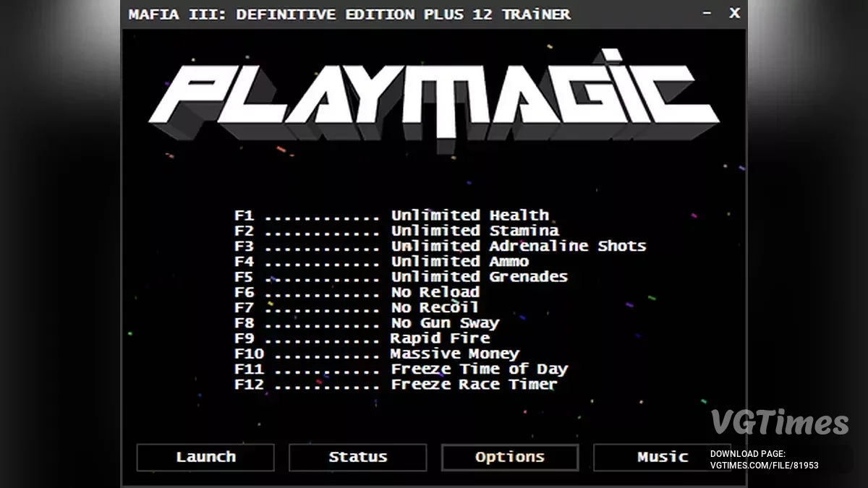Freeze the Race Timer
Viewport: 868px width, 488px height.
pyautogui.click(x=473, y=384)
